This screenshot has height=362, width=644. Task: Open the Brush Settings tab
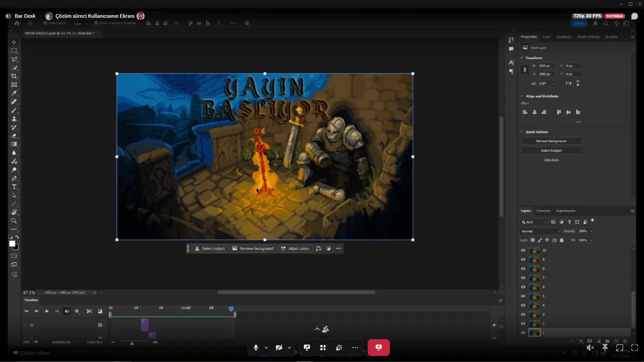click(x=588, y=37)
